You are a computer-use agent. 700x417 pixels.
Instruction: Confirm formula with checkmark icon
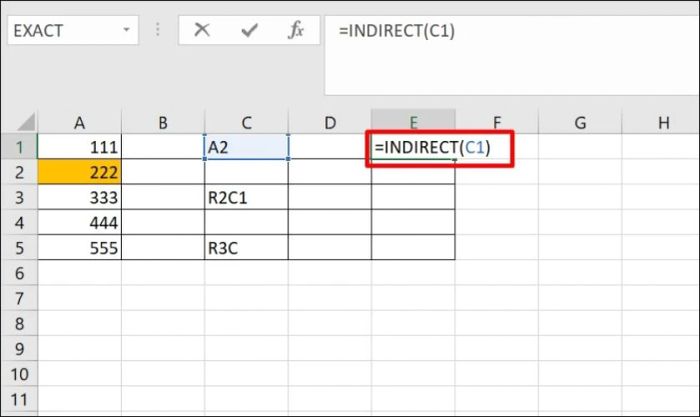pyautogui.click(x=249, y=30)
